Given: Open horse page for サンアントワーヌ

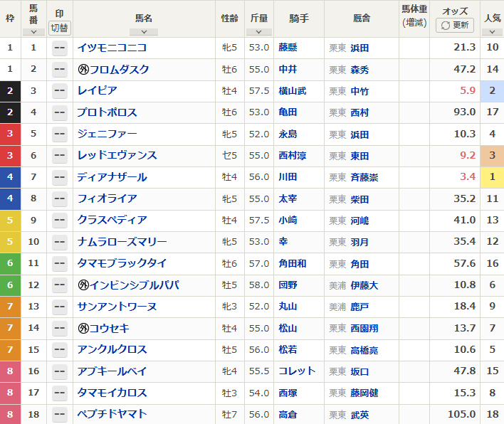Looking at the screenshot, I should (x=117, y=307).
